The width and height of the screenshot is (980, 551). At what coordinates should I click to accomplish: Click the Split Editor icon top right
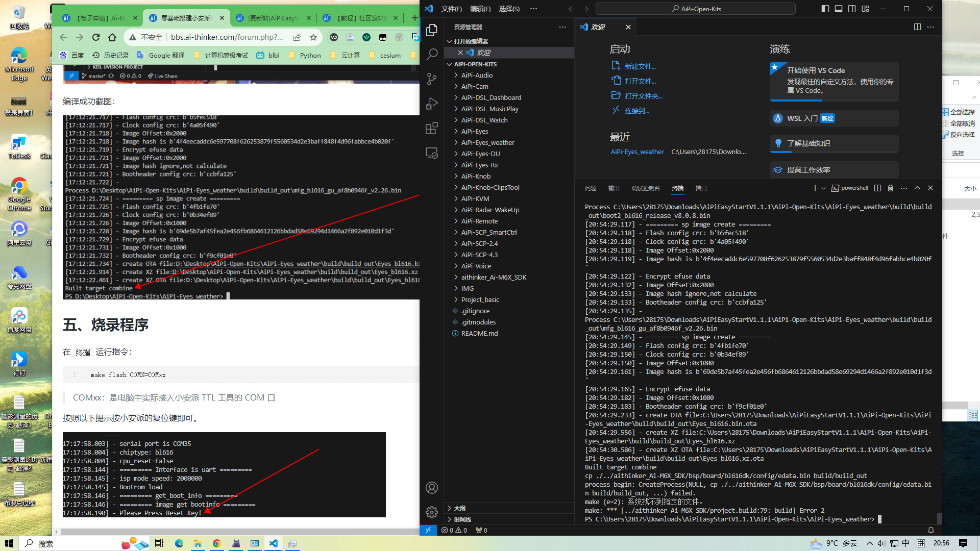917,26
